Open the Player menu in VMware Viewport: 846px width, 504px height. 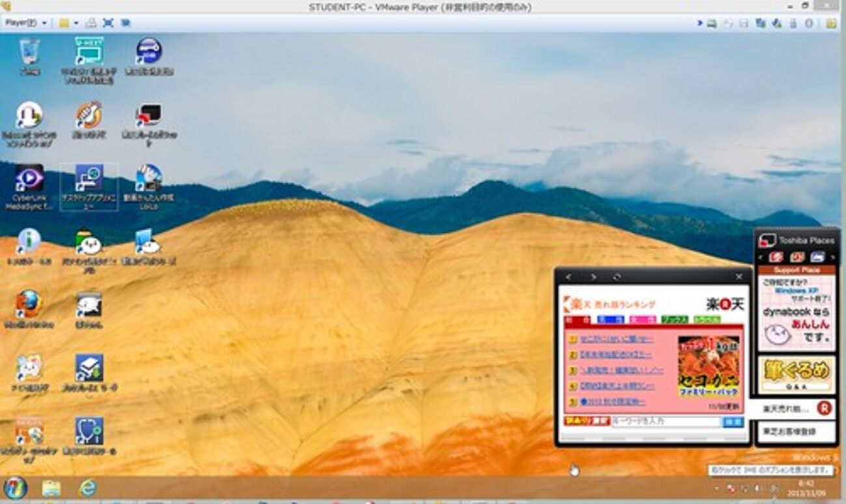[x=25, y=23]
